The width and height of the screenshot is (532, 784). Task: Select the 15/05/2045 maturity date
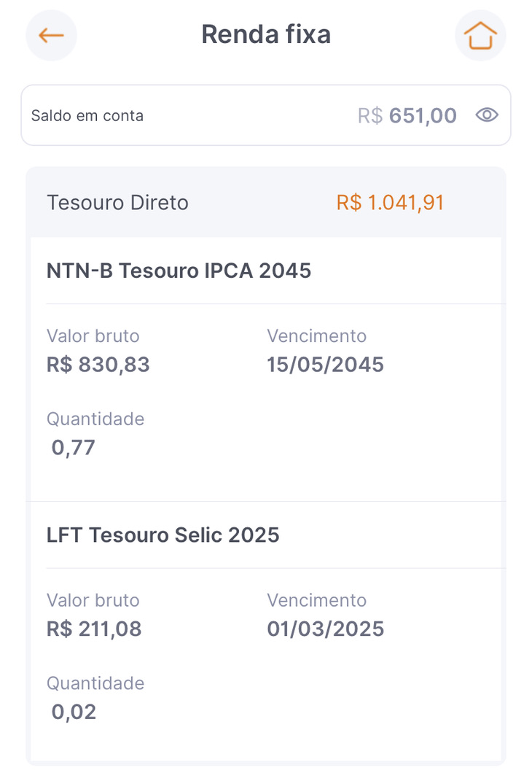(325, 365)
